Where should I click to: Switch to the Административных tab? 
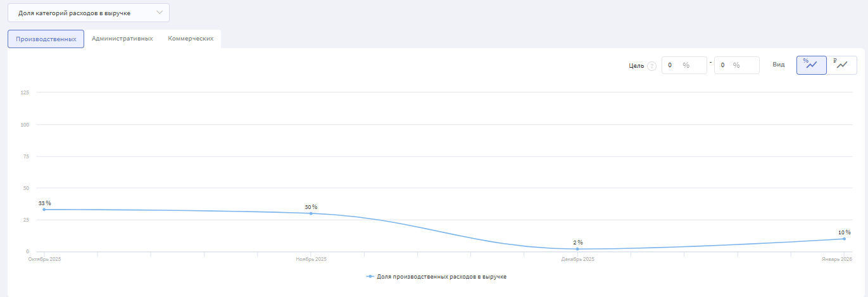[x=122, y=39]
